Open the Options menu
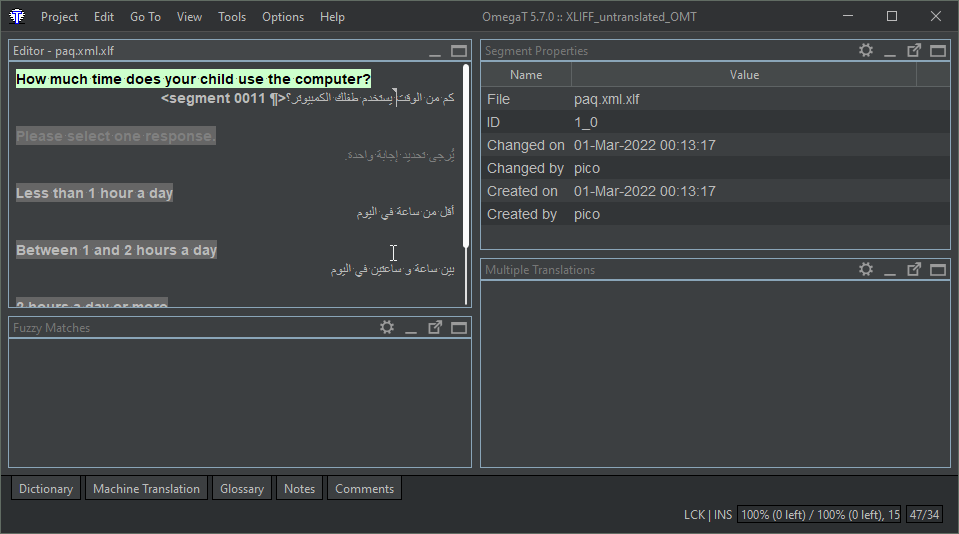Image resolution: width=959 pixels, height=534 pixels. 283,17
